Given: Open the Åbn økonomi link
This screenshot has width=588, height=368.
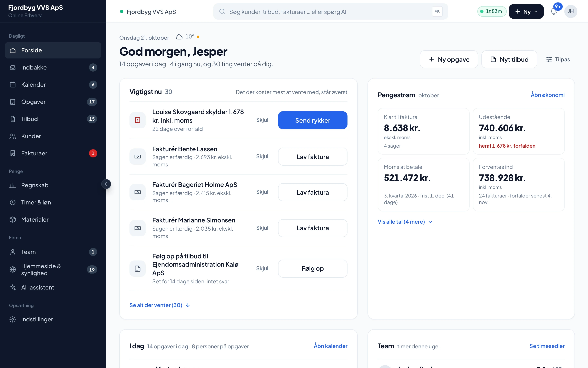Looking at the screenshot, I should 547,95.
